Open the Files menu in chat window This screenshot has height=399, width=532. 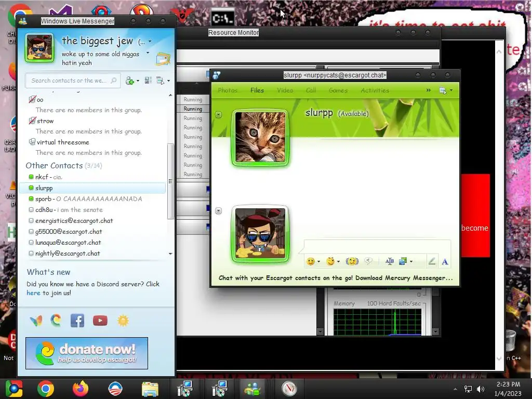point(257,90)
